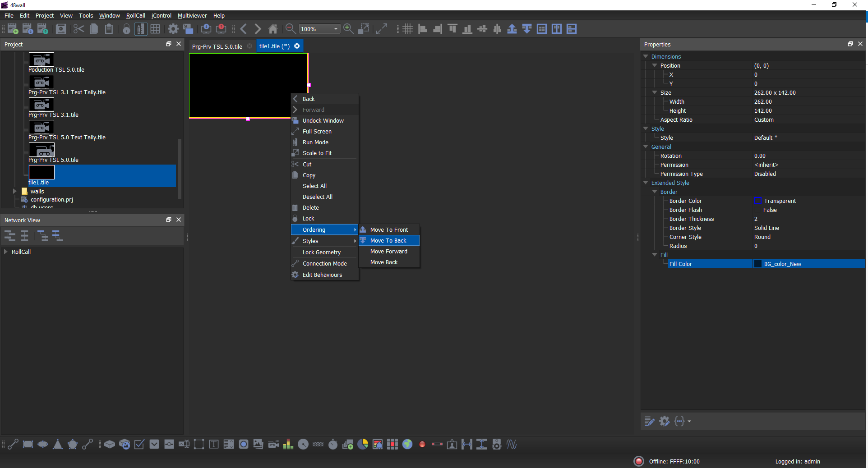
Task: Expand the walls folder in Project tree
Action: [15, 191]
